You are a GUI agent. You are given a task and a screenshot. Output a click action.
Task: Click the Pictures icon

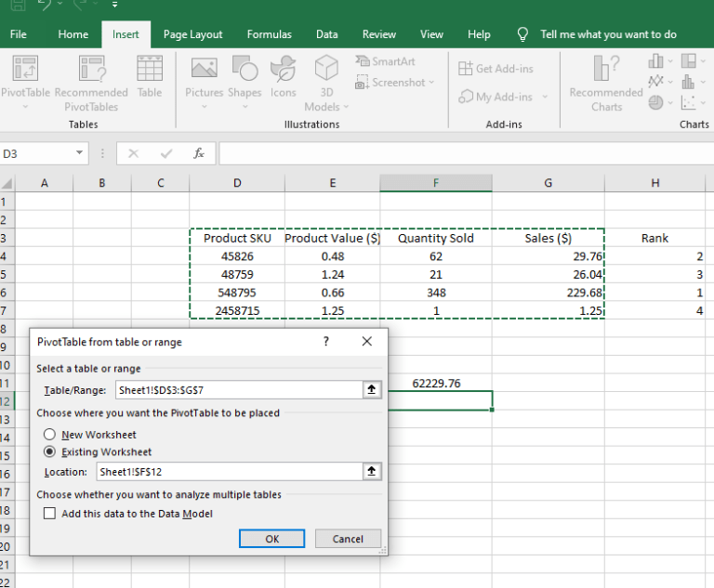point(204,68)
